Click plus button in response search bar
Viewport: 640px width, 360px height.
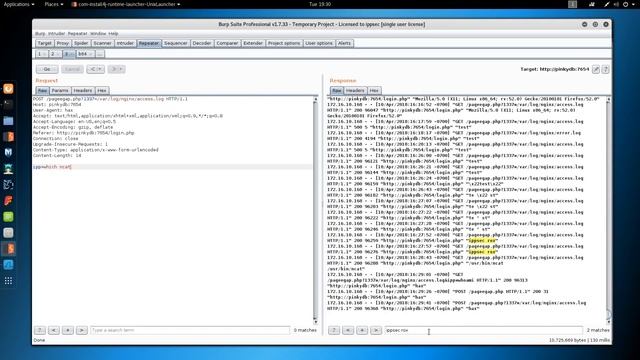tap(362, 330)
